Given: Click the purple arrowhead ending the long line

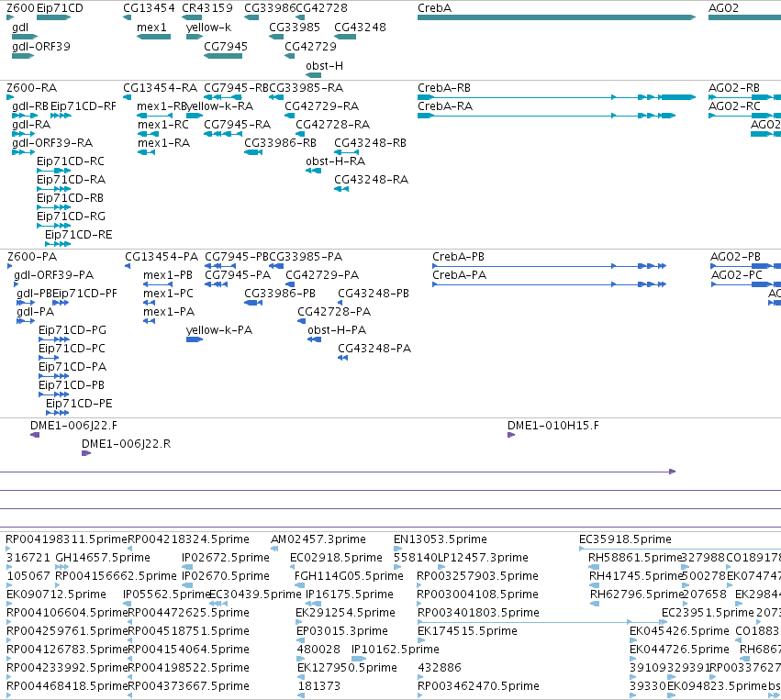Looking at the screenshot, I should pos(673,472).
